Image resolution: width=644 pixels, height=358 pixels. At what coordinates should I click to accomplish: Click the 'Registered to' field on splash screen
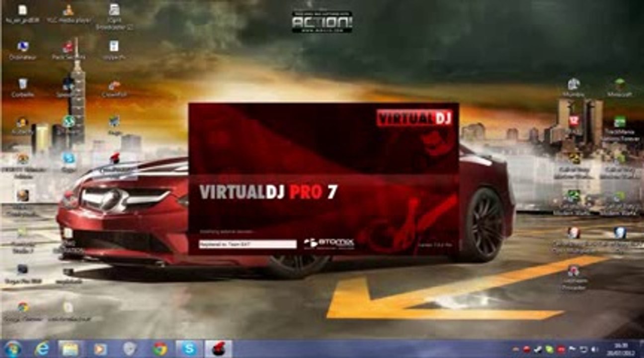tap(247, 244)
